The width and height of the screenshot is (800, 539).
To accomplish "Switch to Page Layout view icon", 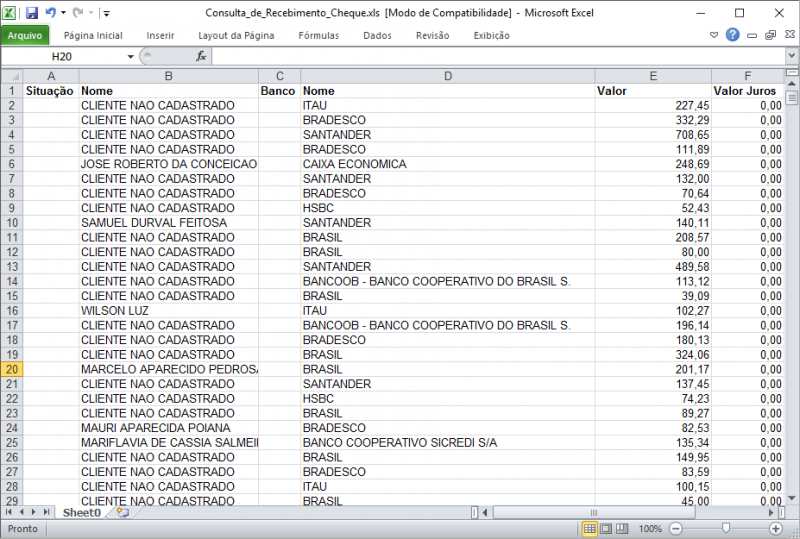I will (x=606, y=529).
